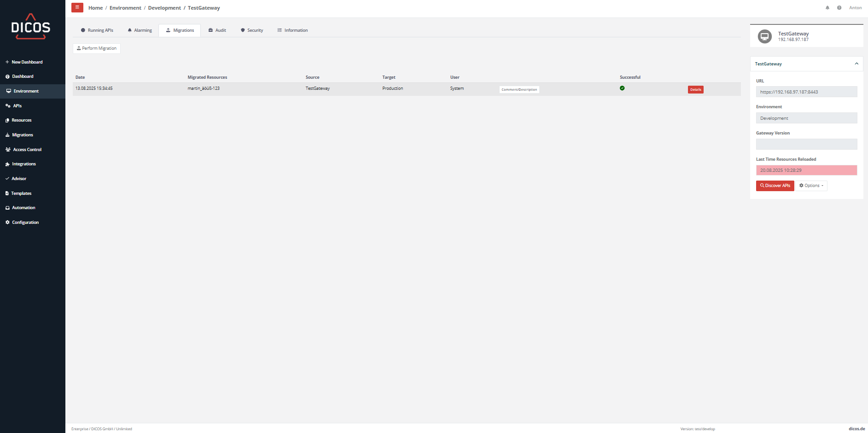Open the Anton user menu
Screen dimensions: 868x433
tap(855, 8)
